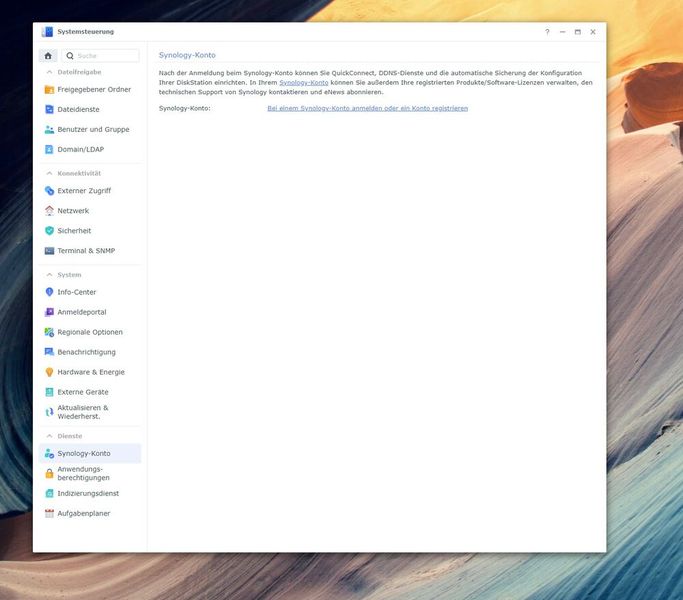Go to Benutzer und Gruppe
The height and width of the screenshot is (600, 683).
90,129
